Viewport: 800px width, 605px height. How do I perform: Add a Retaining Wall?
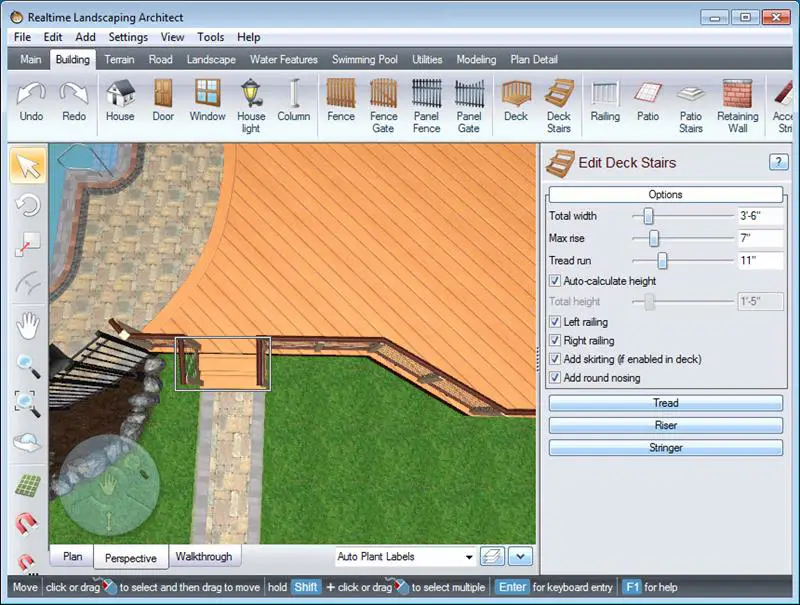pyautogui.click(x=738, y=107)
